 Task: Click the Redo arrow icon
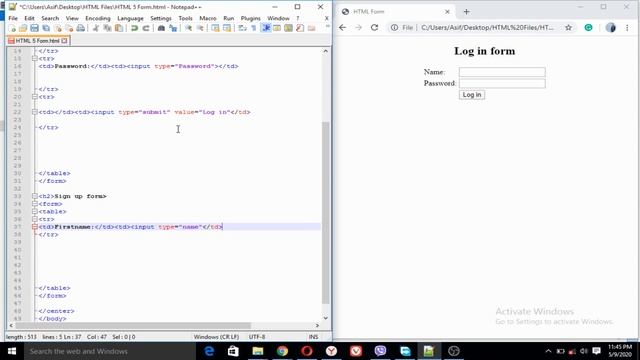point(146,28)
